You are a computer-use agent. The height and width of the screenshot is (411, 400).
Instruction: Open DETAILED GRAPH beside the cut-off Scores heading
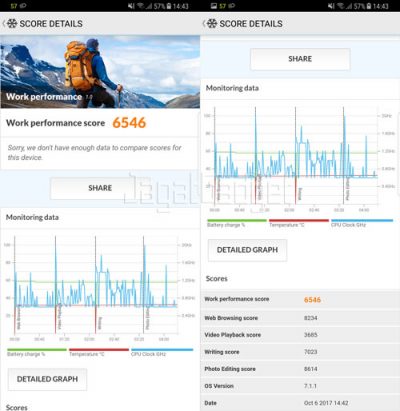click(47, 379)
